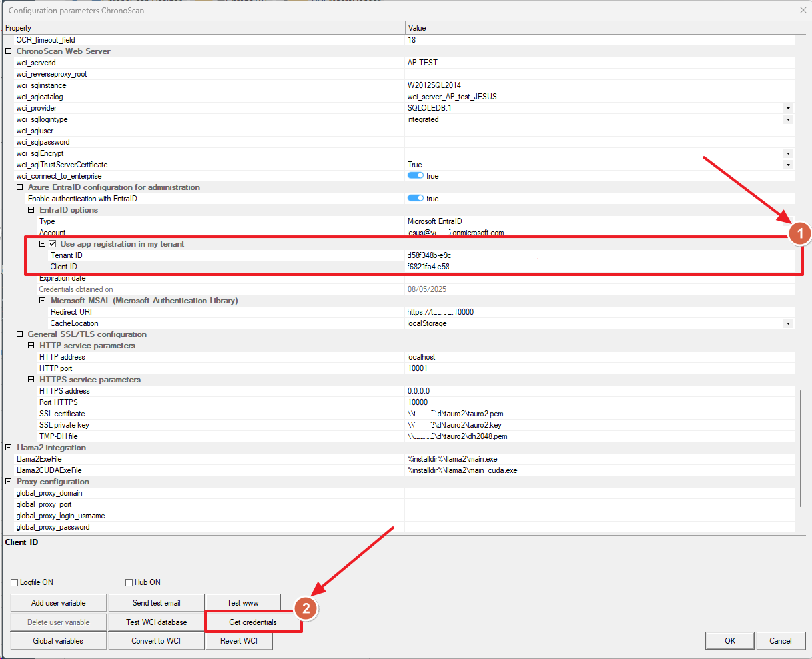
Task: Toggle the wci_connect_to_enterprise switch
Action: click(416, 176)
